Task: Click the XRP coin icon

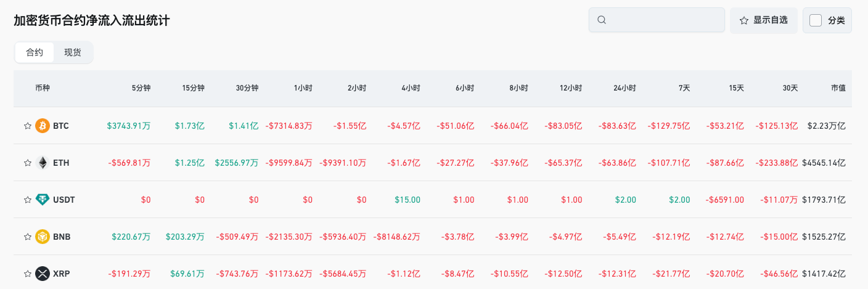Action: (43, 274)
